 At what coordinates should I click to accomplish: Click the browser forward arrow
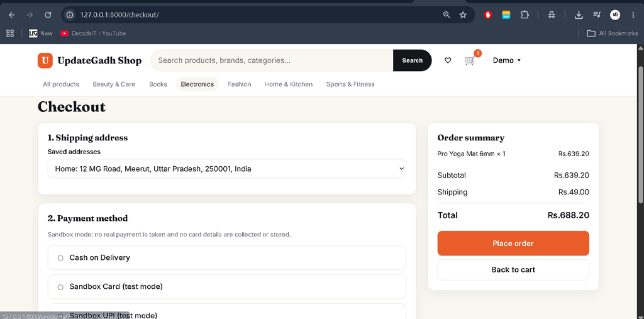(30, 15)
